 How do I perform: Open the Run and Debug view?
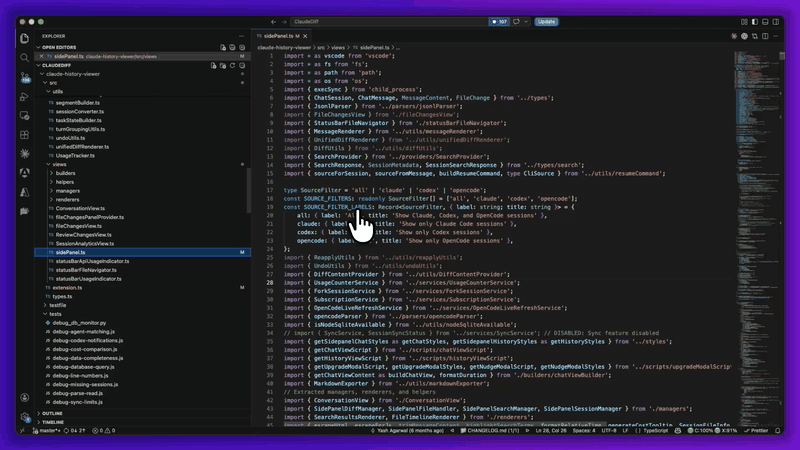click(24, 96)
